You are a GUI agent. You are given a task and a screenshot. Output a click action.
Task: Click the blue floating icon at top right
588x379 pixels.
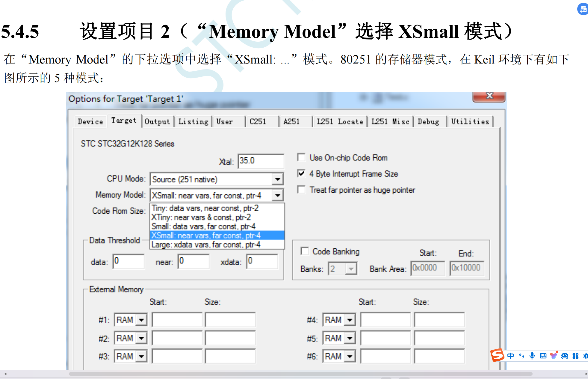(583, 9)
